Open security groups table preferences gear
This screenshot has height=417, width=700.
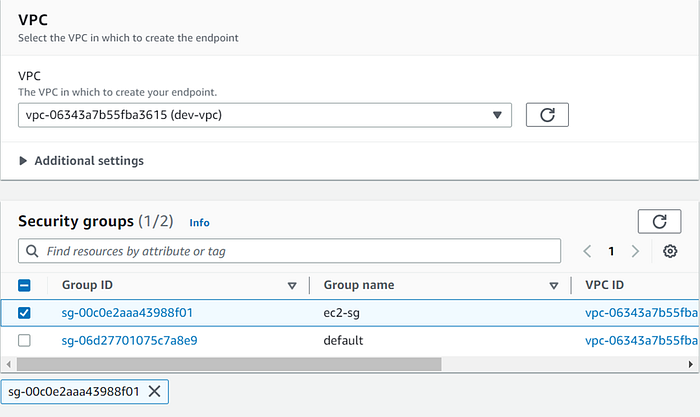point(670,251)
